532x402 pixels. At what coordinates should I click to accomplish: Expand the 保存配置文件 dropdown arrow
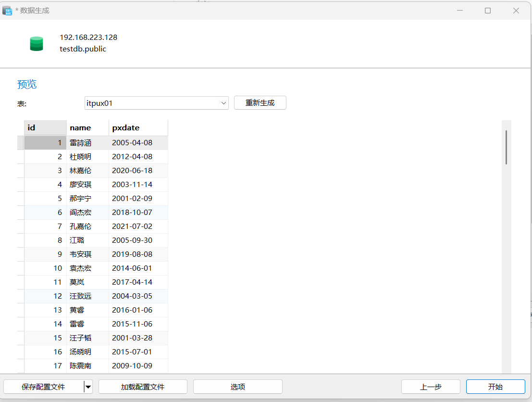pos(88,387)
